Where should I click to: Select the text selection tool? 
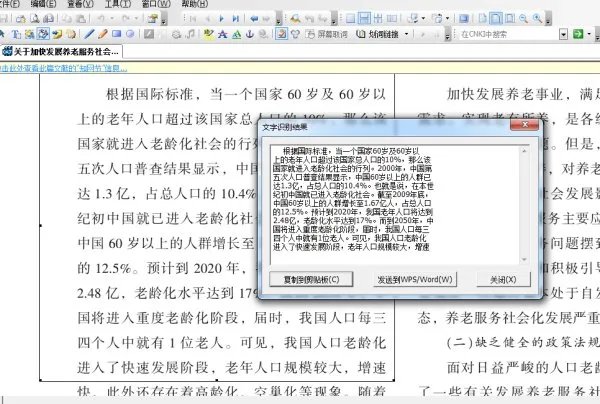tap(16, 34)
